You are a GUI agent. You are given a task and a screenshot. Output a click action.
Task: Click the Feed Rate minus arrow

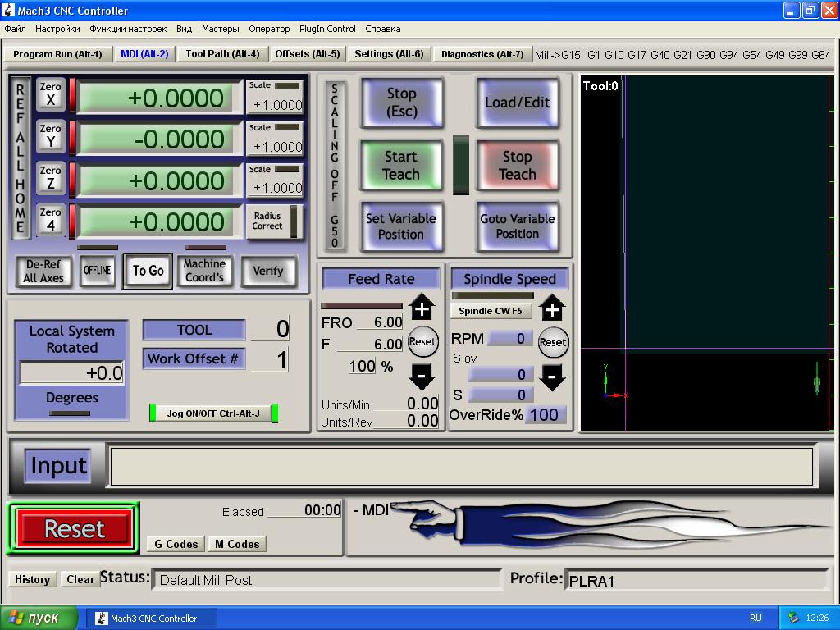tap(422, 376)
